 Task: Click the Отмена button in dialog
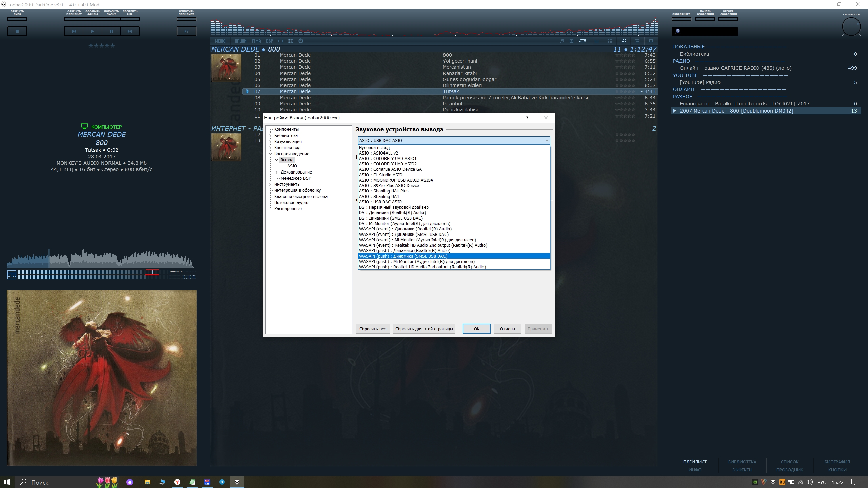click(507, 329)
